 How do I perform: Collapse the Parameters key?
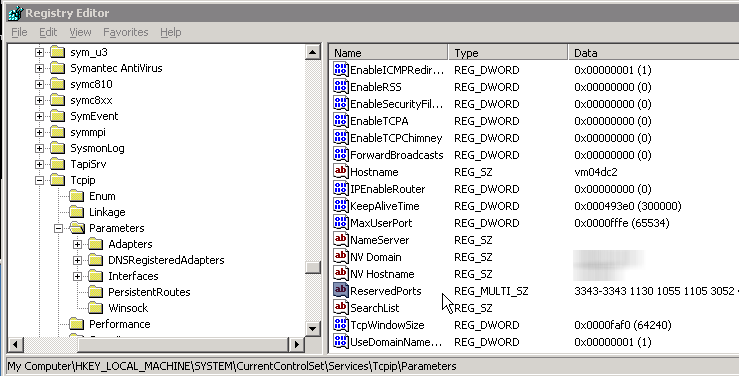point(58,228)
